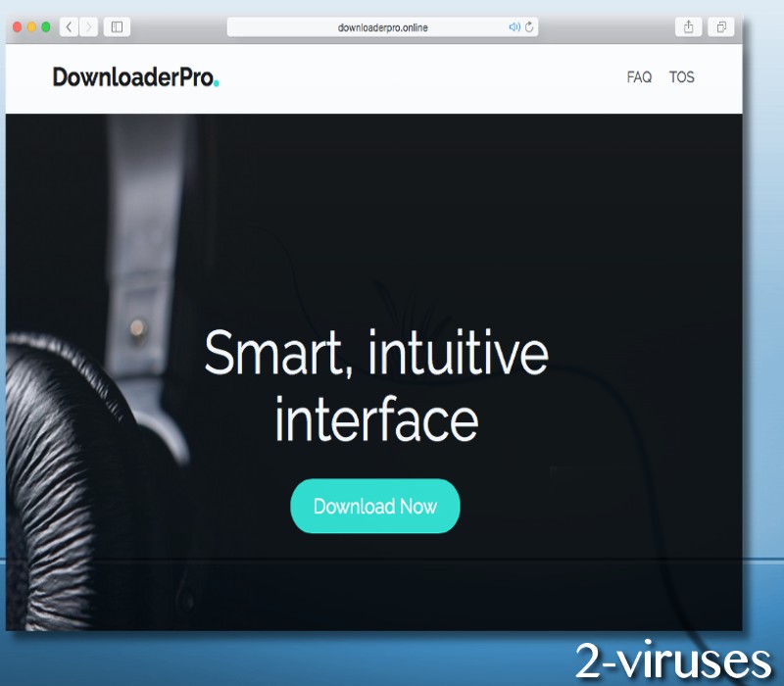Screen dimensions: 784x686
Task: Reload the downloaderpro.online page
Action: (x=528, y=27)
